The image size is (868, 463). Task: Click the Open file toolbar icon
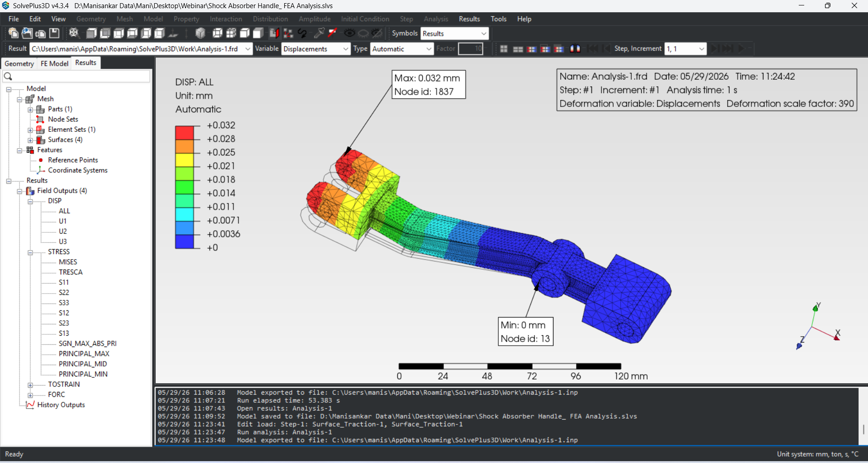[27, 33]
